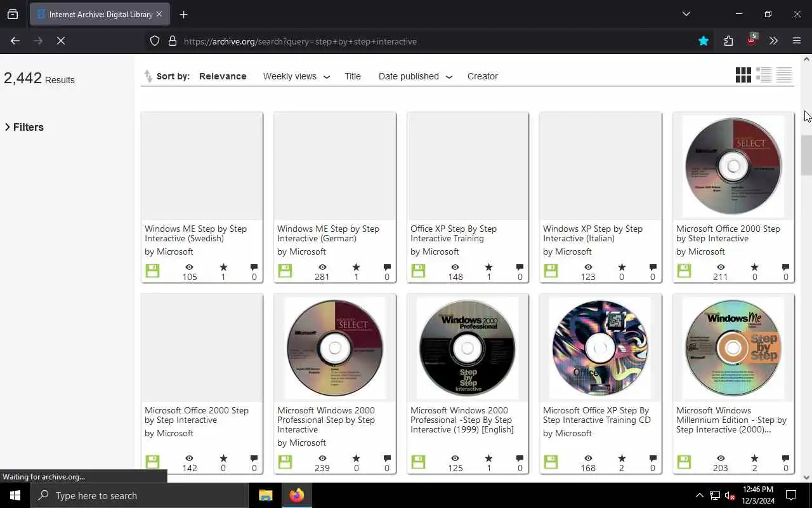Open clock showing 12:46 PM
The height and width of the screenshot is (508, 812).
click(757, 495)
